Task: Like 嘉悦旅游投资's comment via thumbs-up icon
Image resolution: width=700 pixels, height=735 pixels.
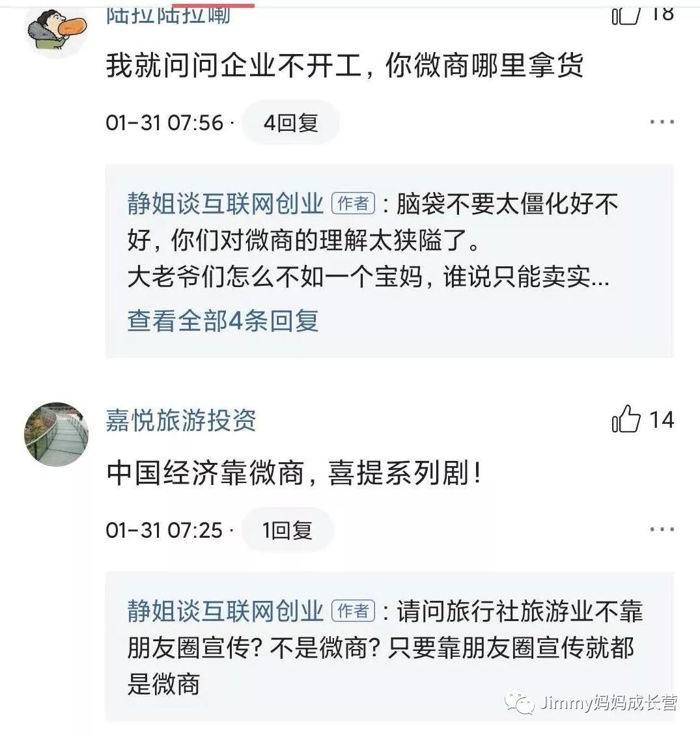Action: tap(626, 420)
